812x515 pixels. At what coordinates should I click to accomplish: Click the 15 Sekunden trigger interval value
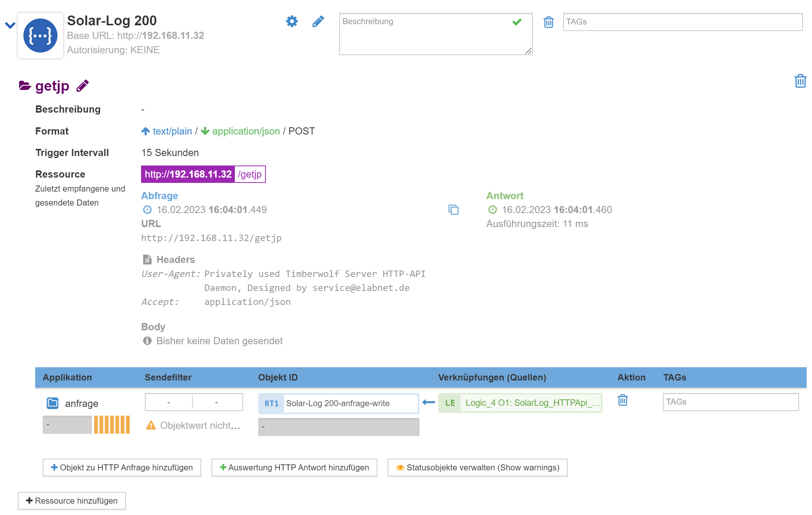point(170,153)
